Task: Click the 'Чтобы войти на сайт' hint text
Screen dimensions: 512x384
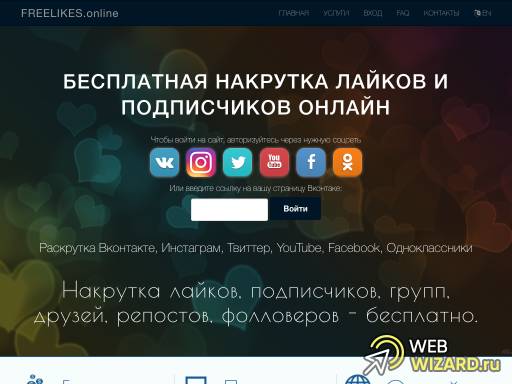Action: (x=256, y=140)
